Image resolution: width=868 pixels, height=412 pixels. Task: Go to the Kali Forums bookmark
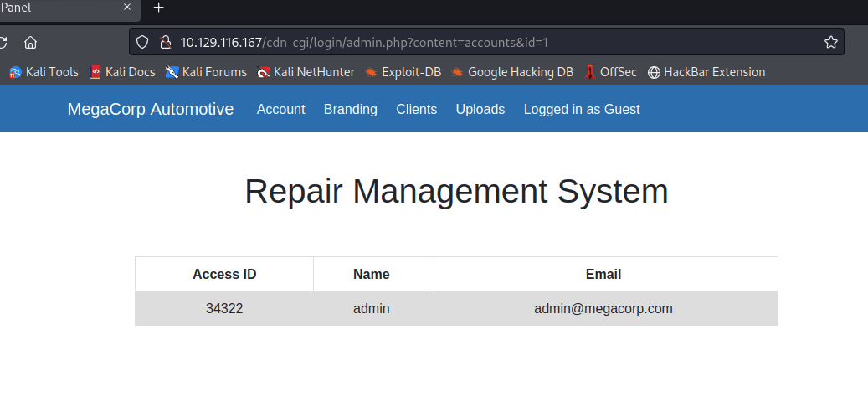206,72
